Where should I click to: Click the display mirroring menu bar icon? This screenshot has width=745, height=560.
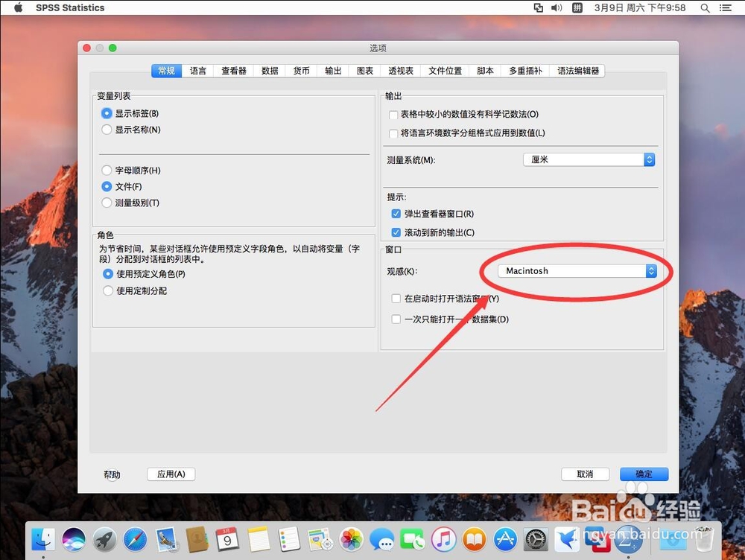click(539, 7)
